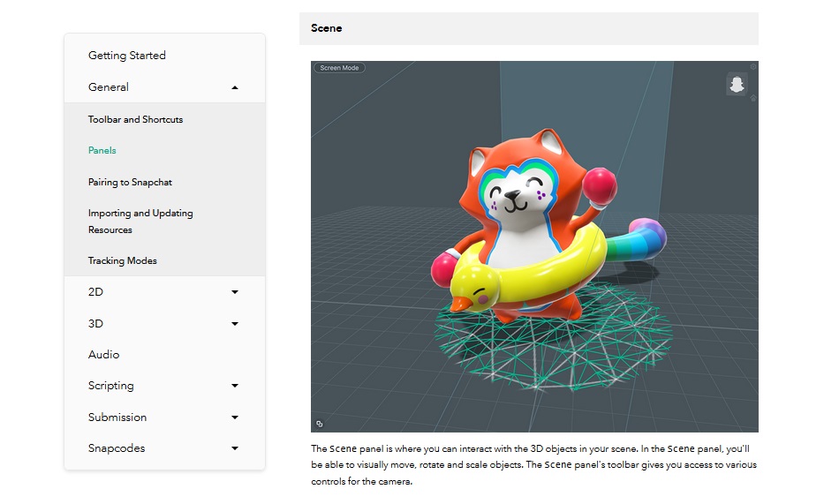Viewport: 824px width, 504px height.
Task: Select the Submission menu heading
Action: point(117,417)
